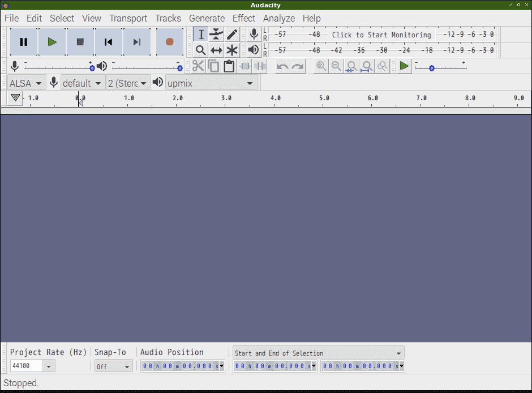
Task: Click the Zoom Out icon
Action: (336, 66)
